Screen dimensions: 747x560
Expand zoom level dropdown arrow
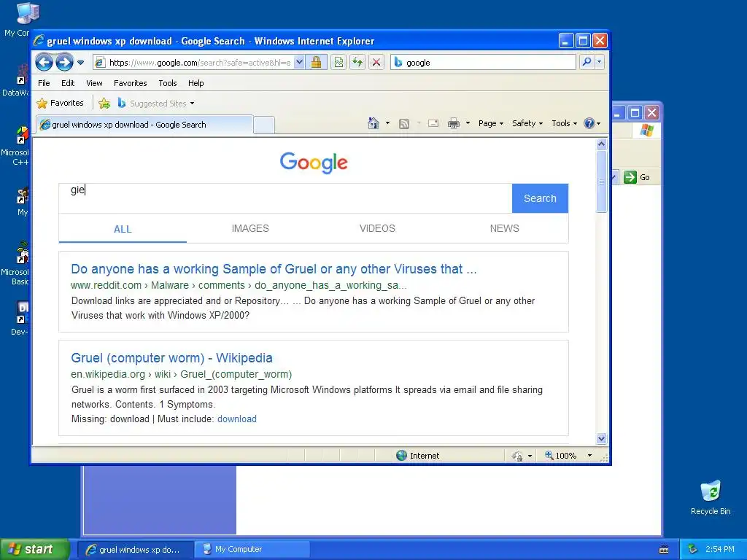(589, 456)
